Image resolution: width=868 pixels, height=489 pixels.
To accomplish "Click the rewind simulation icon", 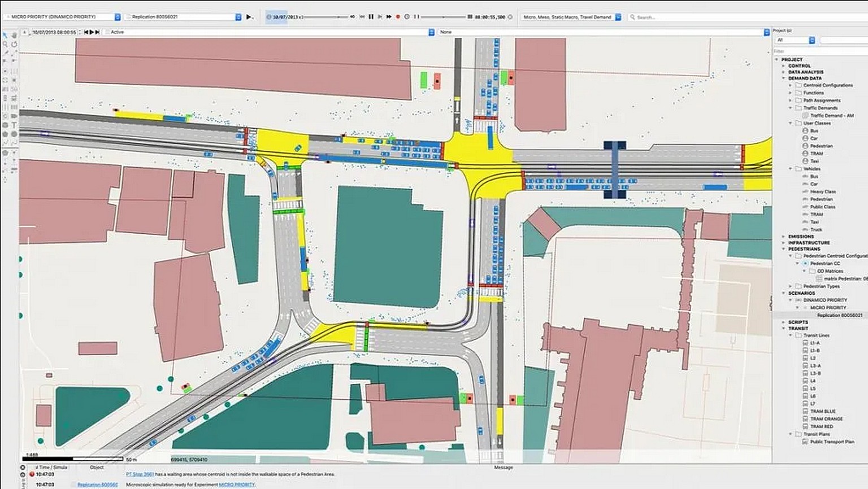I will tap(362, 17).
